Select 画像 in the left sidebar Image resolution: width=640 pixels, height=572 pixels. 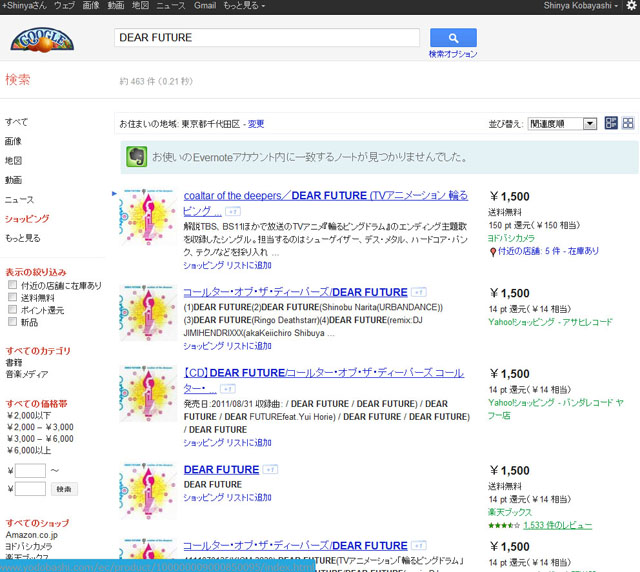tap(13, 141)
